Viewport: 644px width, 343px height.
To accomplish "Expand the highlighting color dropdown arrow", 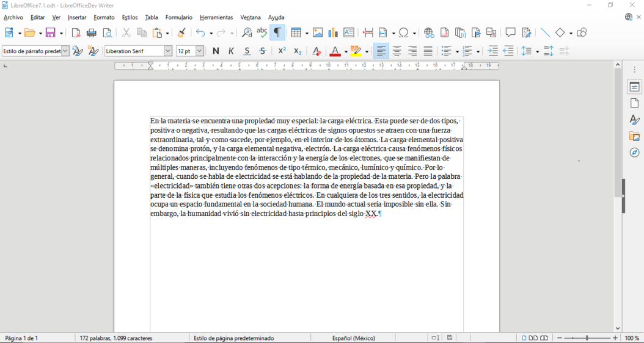I will [x=367, y=52].
